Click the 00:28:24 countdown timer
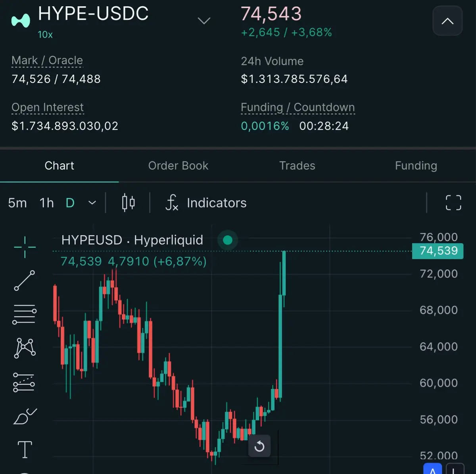This screenshot has height=474, width=476. (x=324, y=126)
